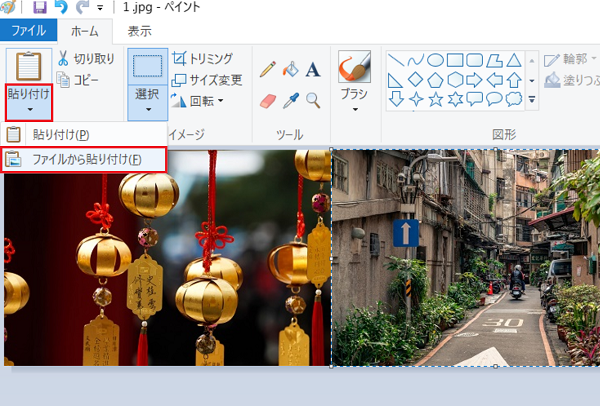Image resolution: width=600 pixels, height=406 pixels.
Task: Select the Color picker eyedropper tool
Action: (x=290, y=101)
